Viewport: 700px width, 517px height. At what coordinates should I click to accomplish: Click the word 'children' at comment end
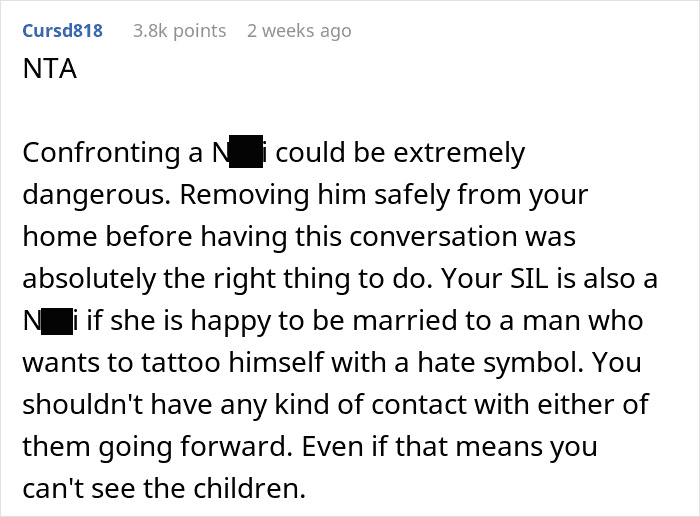(246, 488)
